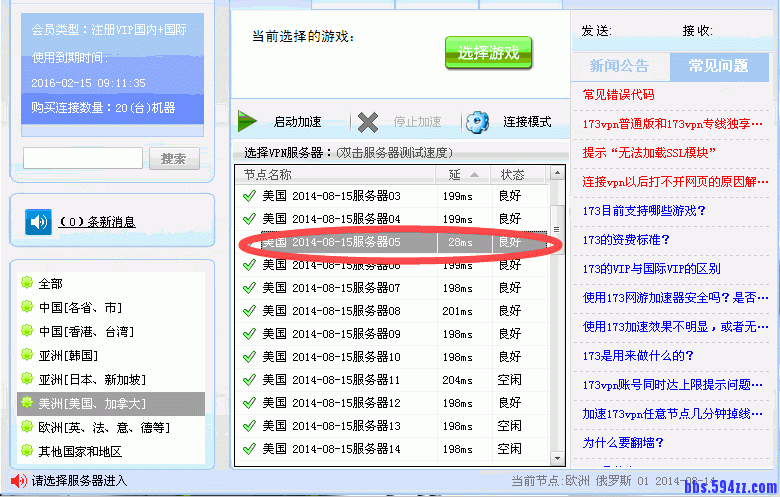Image resolution: width=780 pixels, height=497 pixels.
Task: Click green checkmark of 服务器03 row
Action: [249, 196]
